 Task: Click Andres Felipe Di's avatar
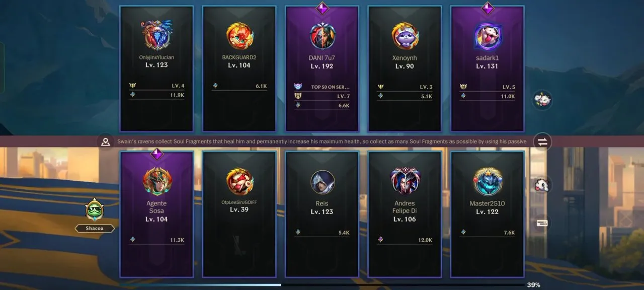405,181
